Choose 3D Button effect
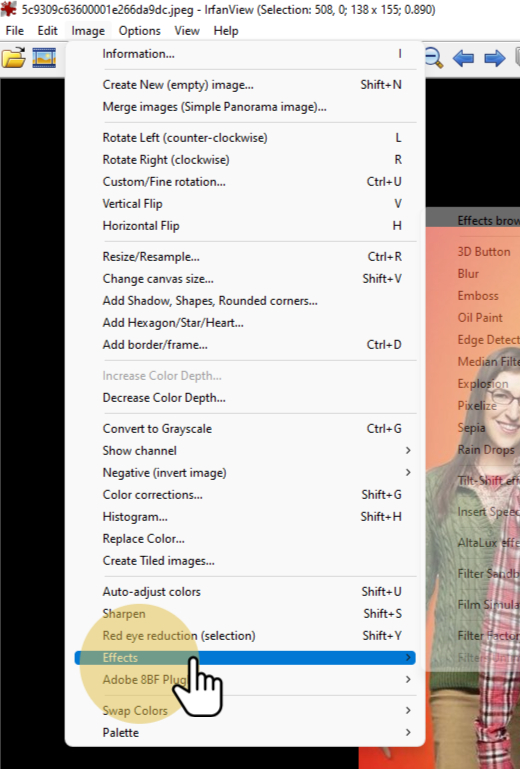Screen dimensions: 520x769 pos(484,252)
